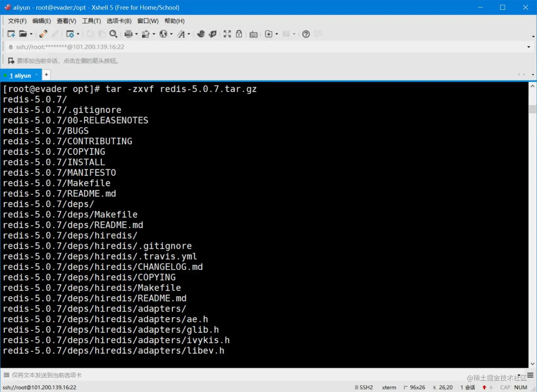The width and height of the screenshot is (537, 392).
Task: Click the xterm status bar entry
Action: coord(389,388)
